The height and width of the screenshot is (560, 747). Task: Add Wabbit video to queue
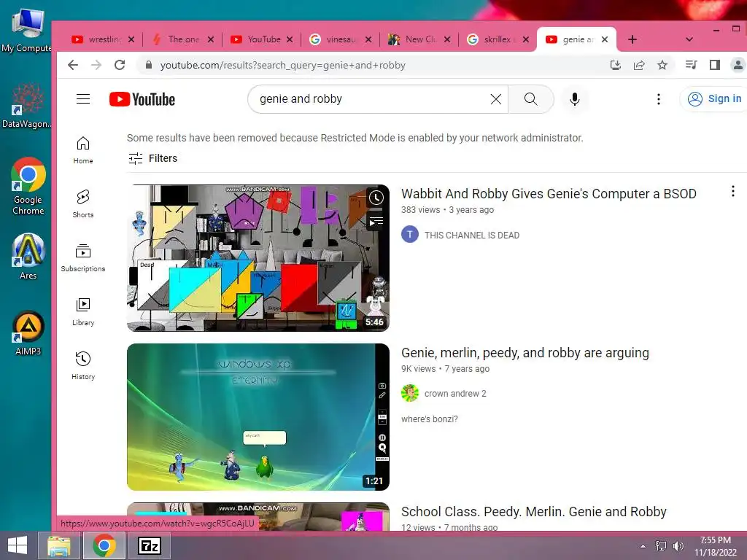click(376, 222)
